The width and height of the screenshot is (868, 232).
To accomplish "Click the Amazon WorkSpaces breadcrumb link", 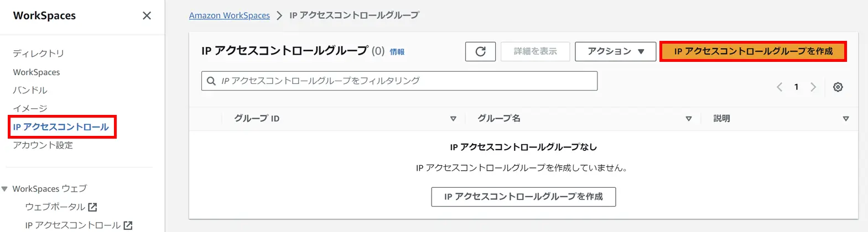I will click(230, 15).
